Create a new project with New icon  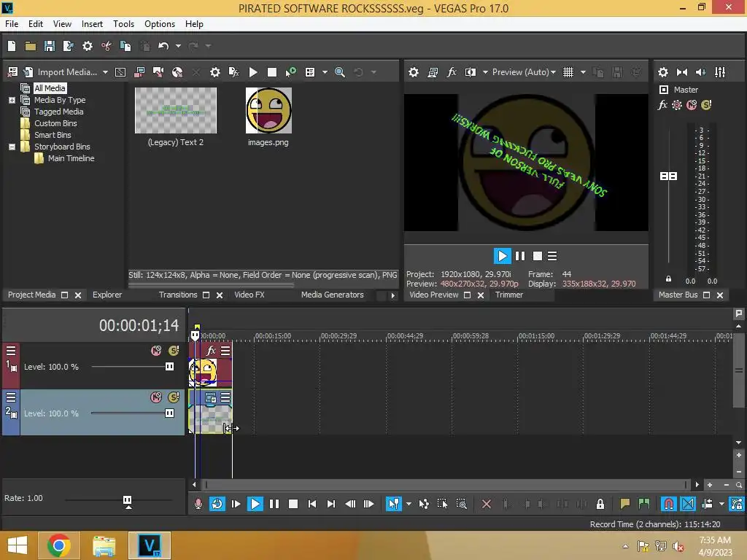(x=12, y=46)
